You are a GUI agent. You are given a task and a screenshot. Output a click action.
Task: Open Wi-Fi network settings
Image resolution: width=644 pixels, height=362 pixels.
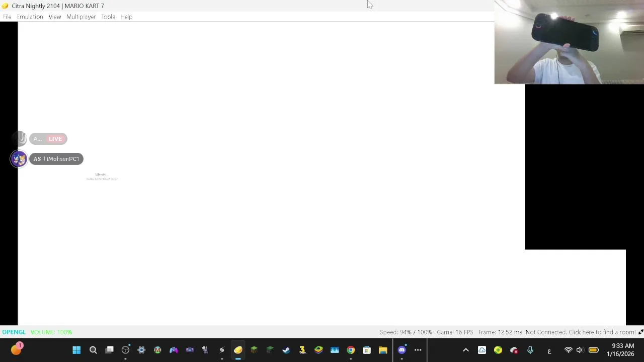(x=568, y=350)
